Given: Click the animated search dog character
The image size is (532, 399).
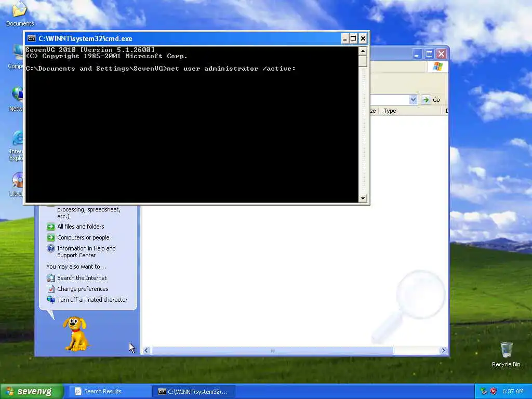Looking at the screenshot, I should (x=76, y=334).
